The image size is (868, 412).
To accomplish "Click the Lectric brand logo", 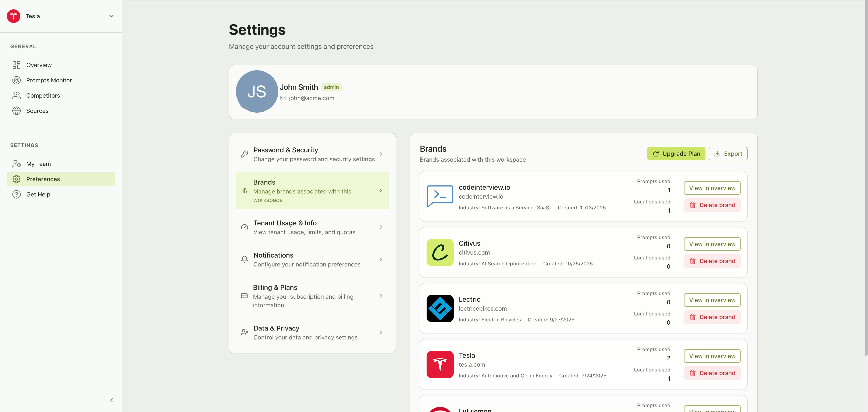I will click(x=440, y=308).
